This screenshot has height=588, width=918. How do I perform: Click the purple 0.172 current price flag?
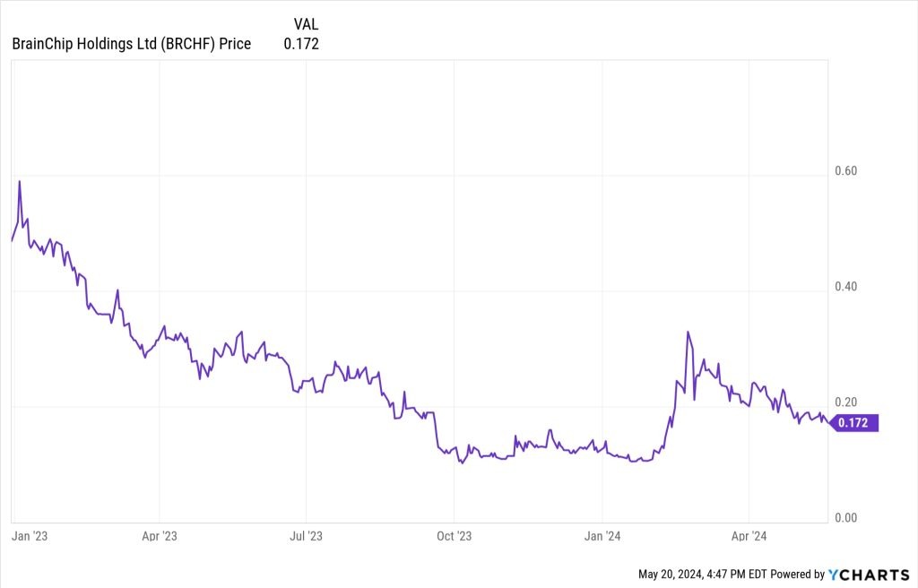[x=855, y=423]
